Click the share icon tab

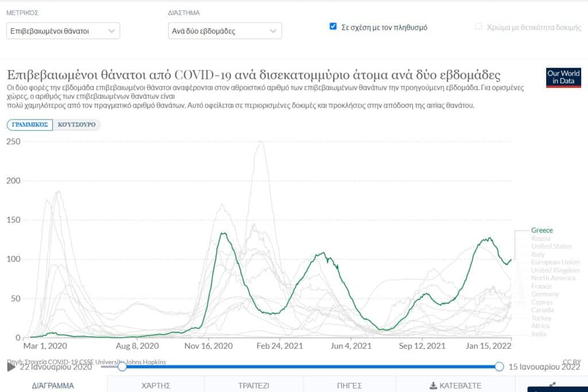(x=552, y=386)
